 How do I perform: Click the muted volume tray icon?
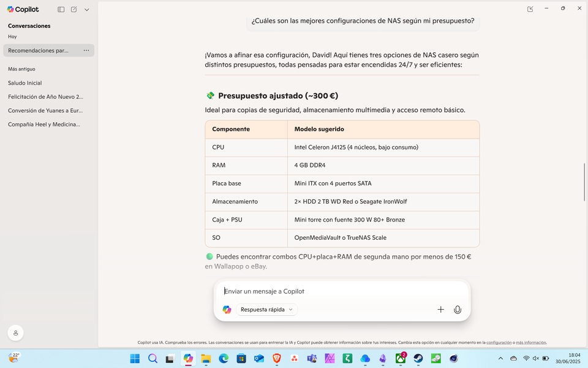536,359
